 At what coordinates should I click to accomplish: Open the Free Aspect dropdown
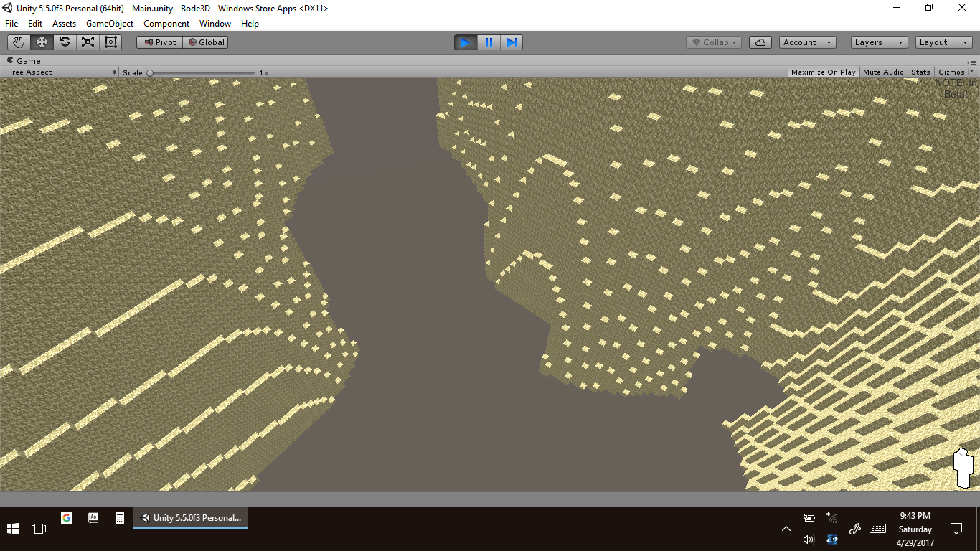tap(62, 72)
